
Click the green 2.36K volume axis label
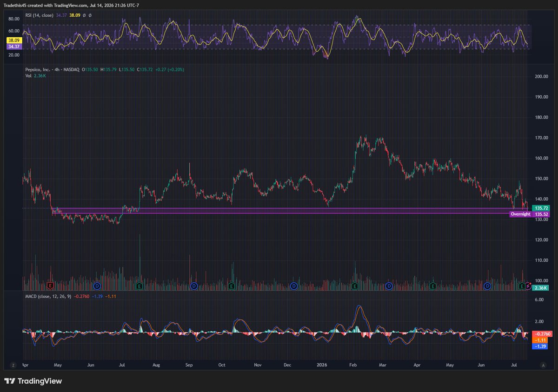(540, 288)
